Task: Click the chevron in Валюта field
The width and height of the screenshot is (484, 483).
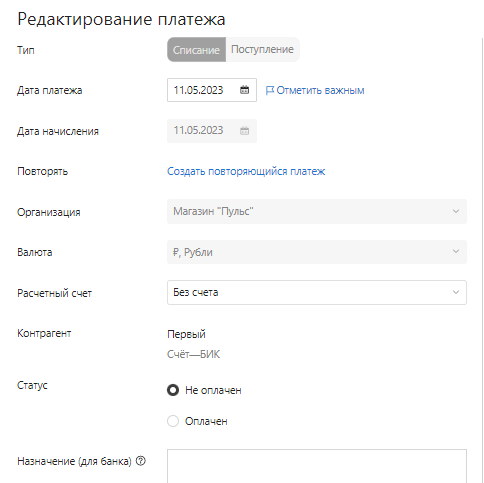Action: tap(456, 251)
